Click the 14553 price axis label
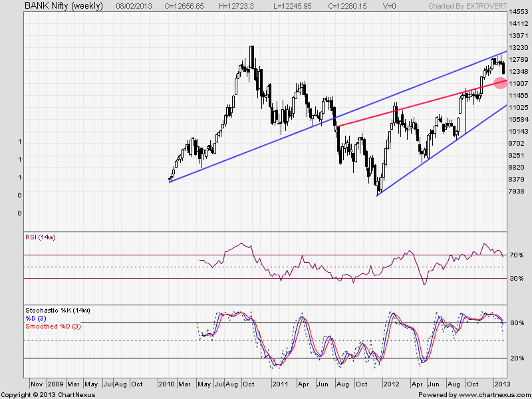The height and width of the screenshot is (399, 532). [x=517, y=12]
